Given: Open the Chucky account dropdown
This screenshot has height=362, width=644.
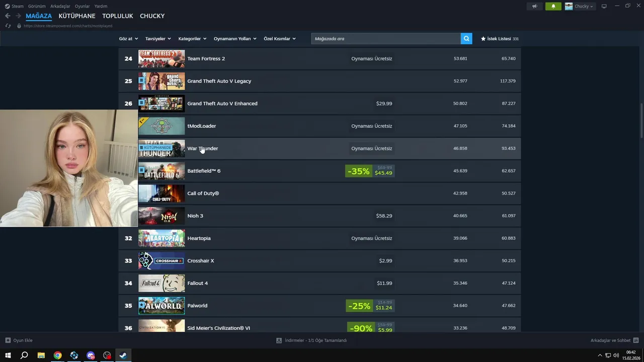Looking at the screenshot, I should pyautogui.click(x=584, y=6).
